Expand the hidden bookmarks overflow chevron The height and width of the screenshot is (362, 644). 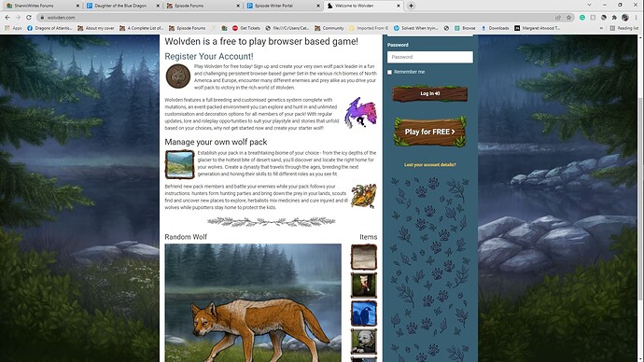601,28
